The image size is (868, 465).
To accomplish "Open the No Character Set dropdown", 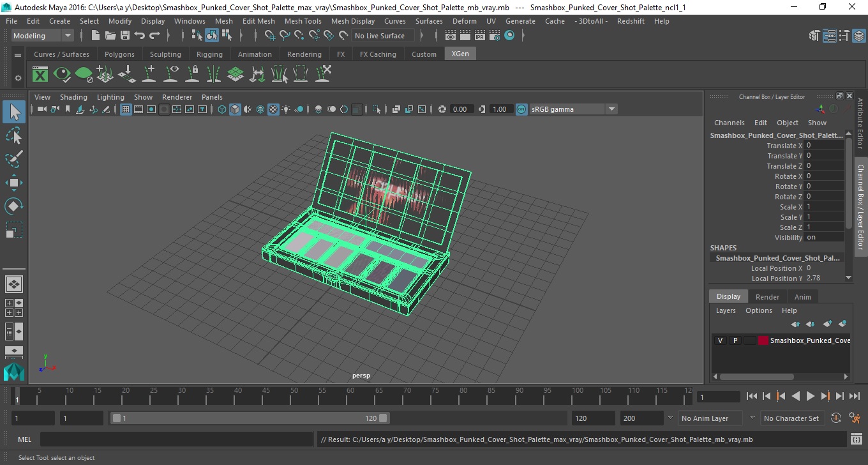I will coord(792,418).
